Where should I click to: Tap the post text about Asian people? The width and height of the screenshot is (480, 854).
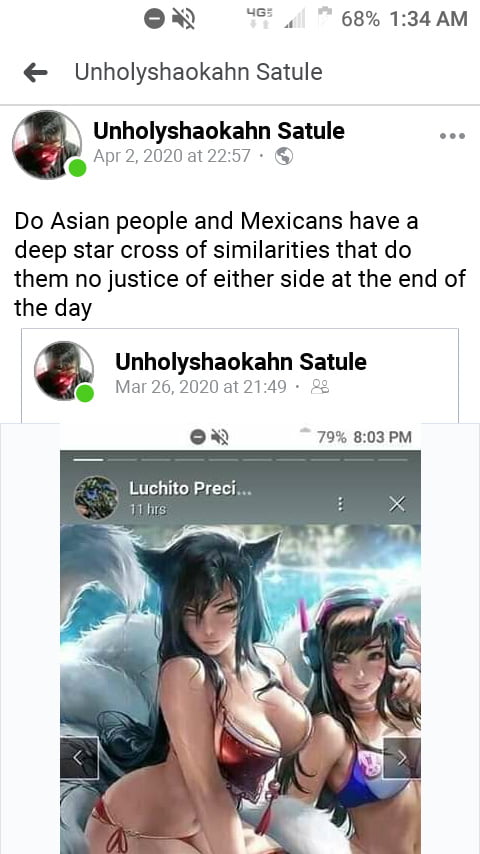pyautogui.click(x=240, y=264)
